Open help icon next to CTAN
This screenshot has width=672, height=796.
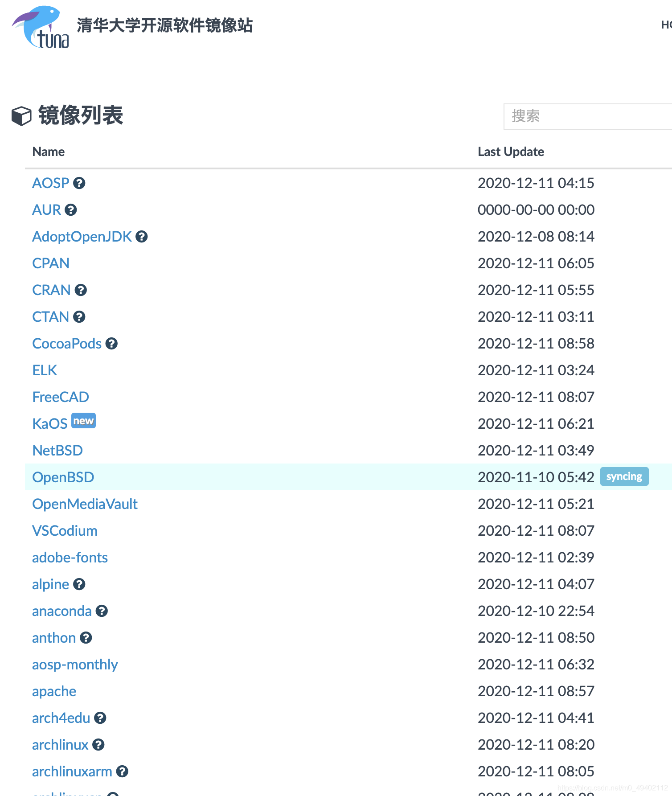(x=79, y=317)
